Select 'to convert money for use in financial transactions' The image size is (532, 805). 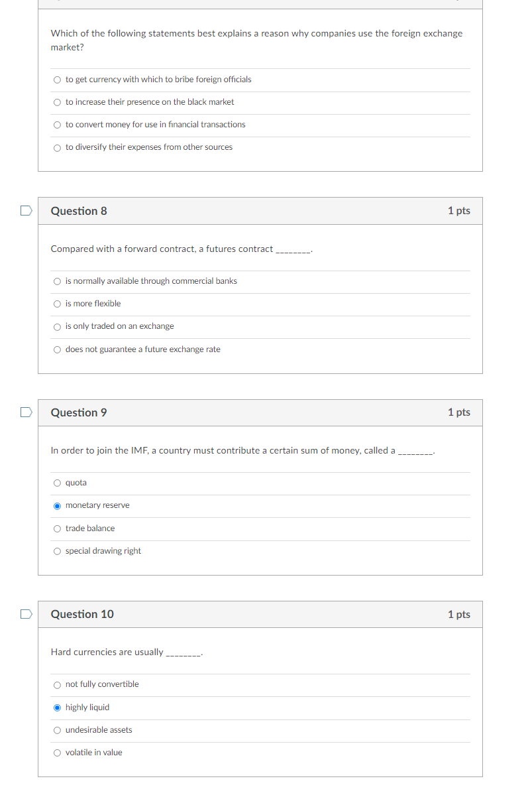pyautogui.click(x=58, y=125)
